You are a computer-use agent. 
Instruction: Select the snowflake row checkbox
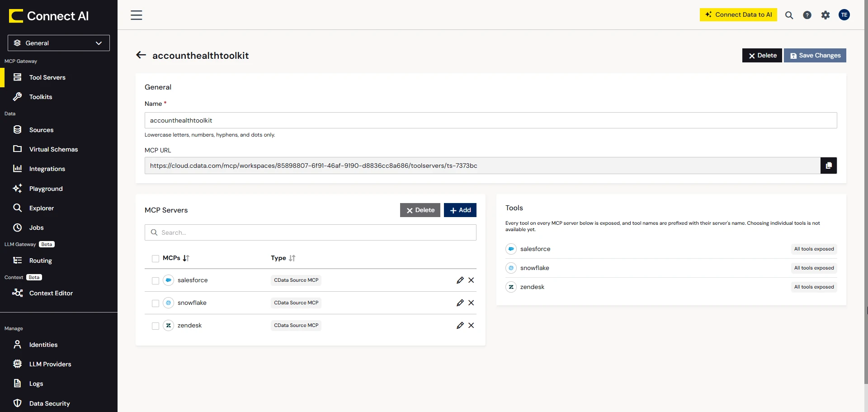point(156,303)
